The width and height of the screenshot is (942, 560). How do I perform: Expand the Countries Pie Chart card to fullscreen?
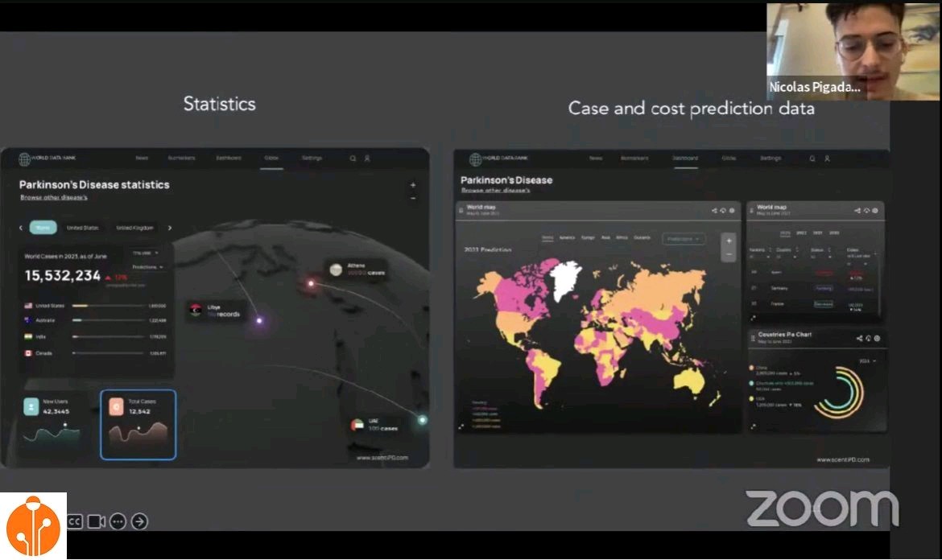click(753, 426)
